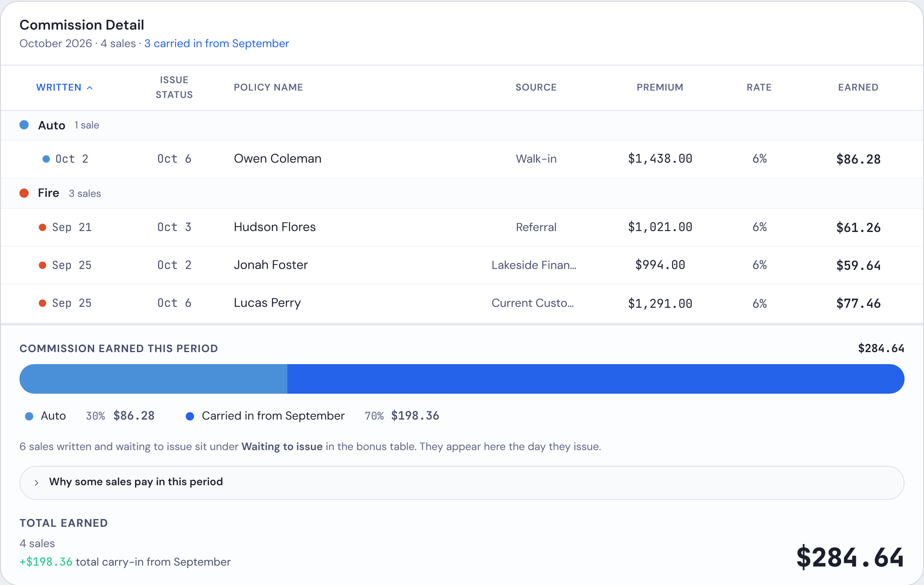Click the Auto legend dot below the bar
The image size is (924, 585).
(x=29, y=416)
